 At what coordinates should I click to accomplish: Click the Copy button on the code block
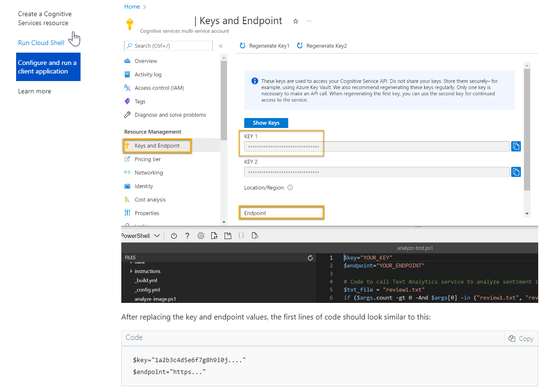(521, 338)
